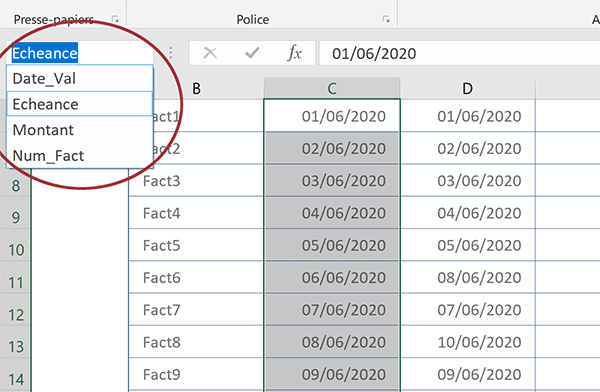Select column D cell 10/06/2020
This screenshot has height=392, width=600.
click(x=468, y=342)
